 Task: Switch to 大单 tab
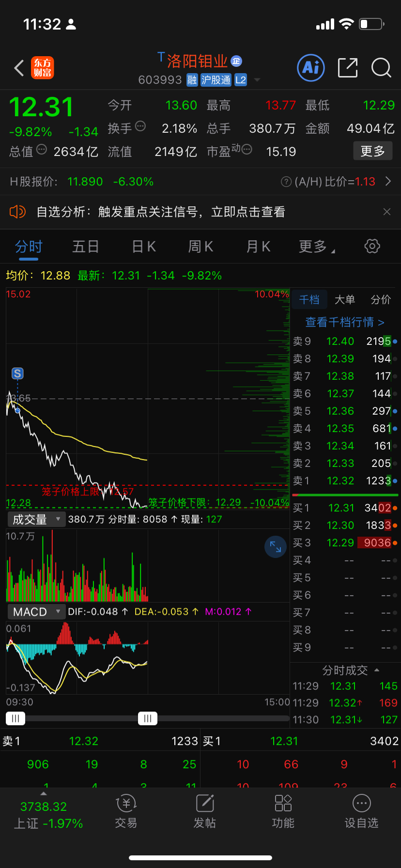pos(345,300)
